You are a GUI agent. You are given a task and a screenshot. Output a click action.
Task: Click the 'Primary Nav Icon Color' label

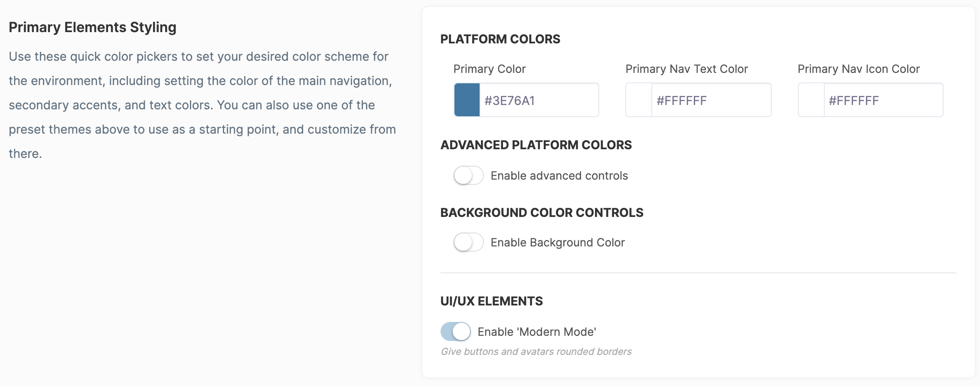(x=859, y=69)
